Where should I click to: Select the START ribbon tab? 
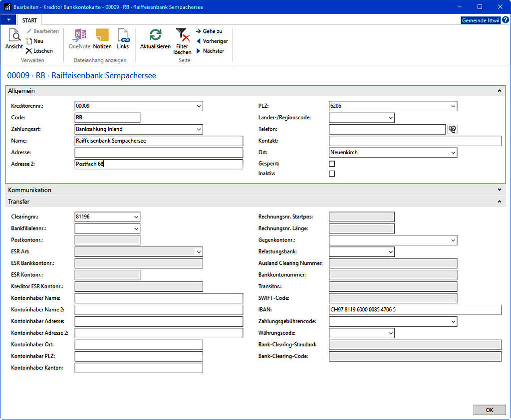click(29, 20)
